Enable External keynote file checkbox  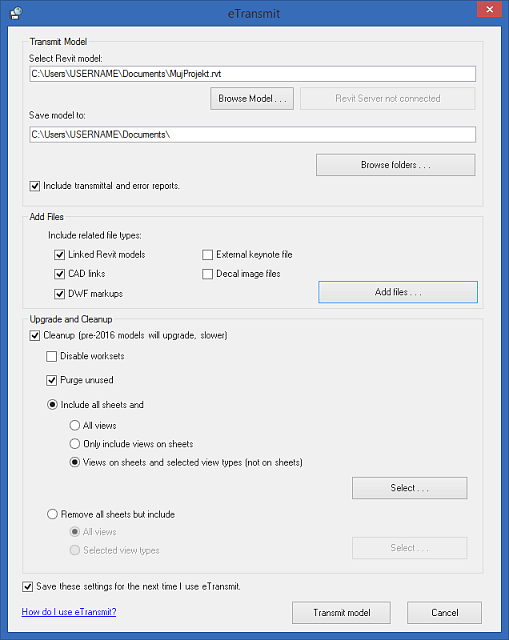coord(207,255)
